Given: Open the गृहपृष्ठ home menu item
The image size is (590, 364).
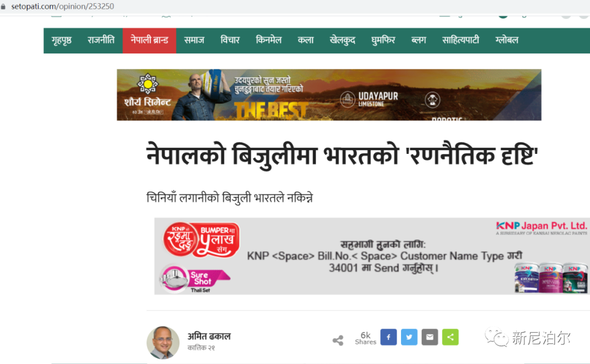Looking at the screenshot, I should point(61,40).
